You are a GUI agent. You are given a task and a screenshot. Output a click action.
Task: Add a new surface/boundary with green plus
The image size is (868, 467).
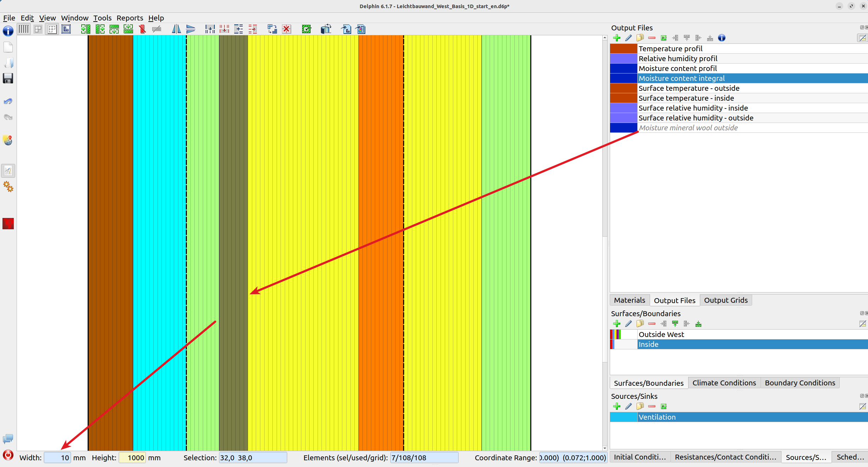[x=617, y=324]
